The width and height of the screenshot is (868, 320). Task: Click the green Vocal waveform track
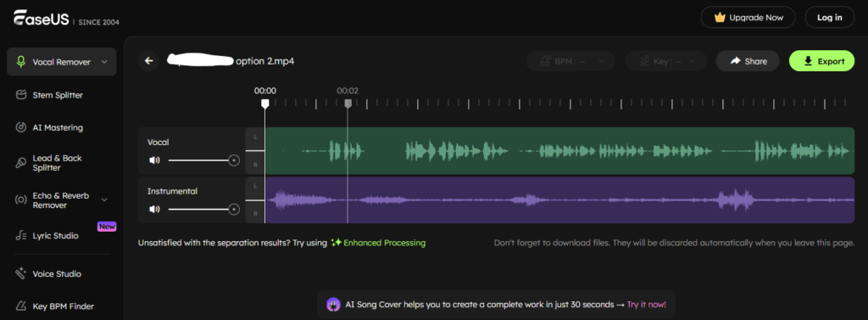(x=559, y=151)
